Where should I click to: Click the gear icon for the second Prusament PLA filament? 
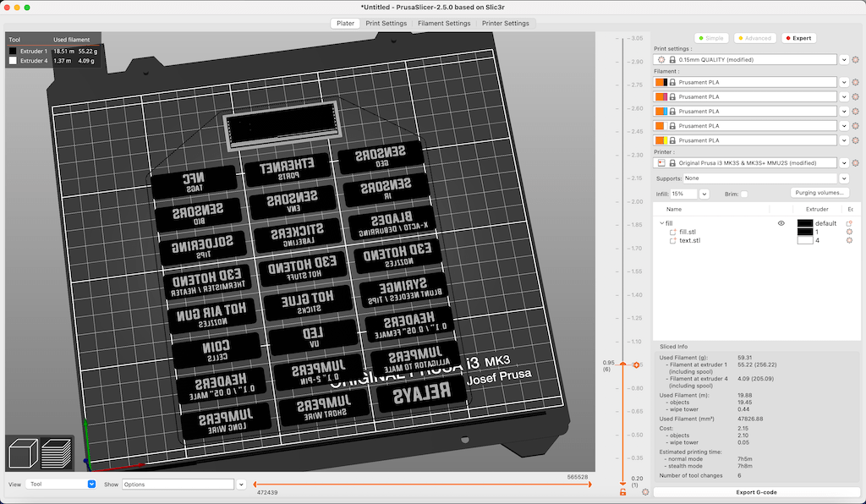[x=856, y=96]
